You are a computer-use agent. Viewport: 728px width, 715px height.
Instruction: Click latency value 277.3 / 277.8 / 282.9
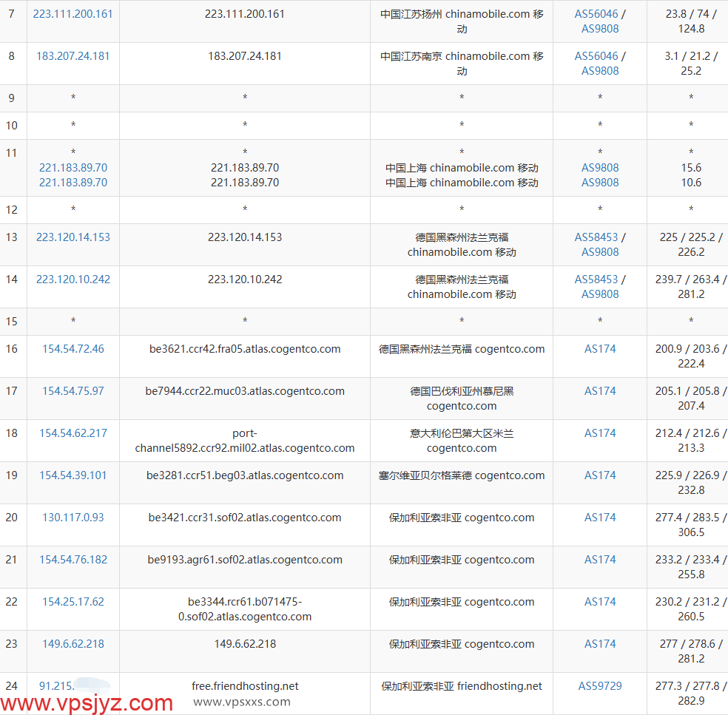pyautogui.click(x=691, y=694)
